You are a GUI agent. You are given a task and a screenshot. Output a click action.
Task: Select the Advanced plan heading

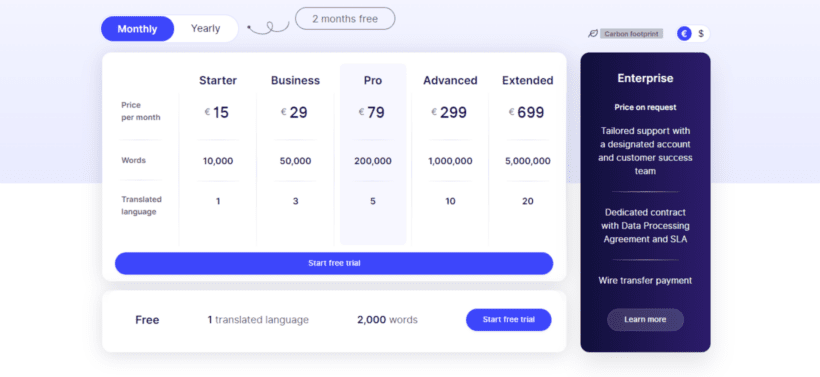pos(450,81)
